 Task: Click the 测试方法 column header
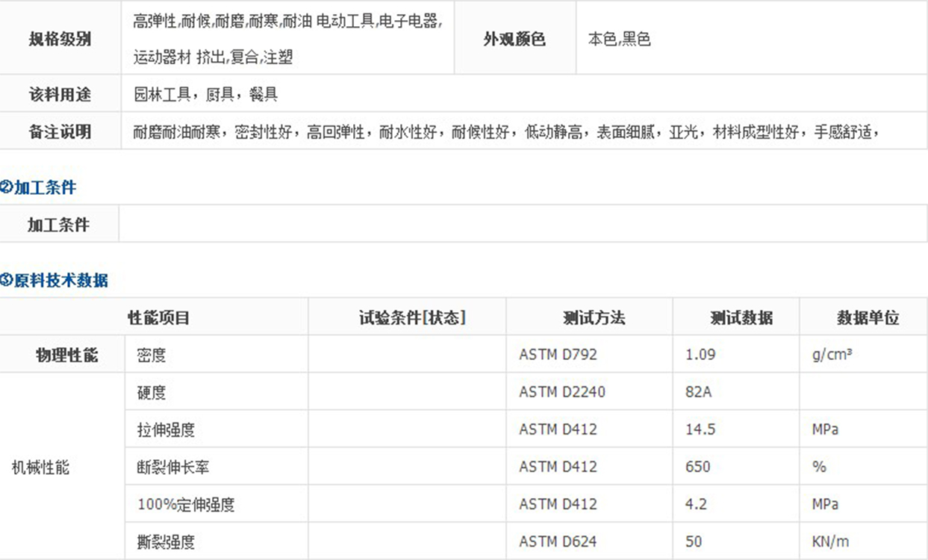[594, 318]
